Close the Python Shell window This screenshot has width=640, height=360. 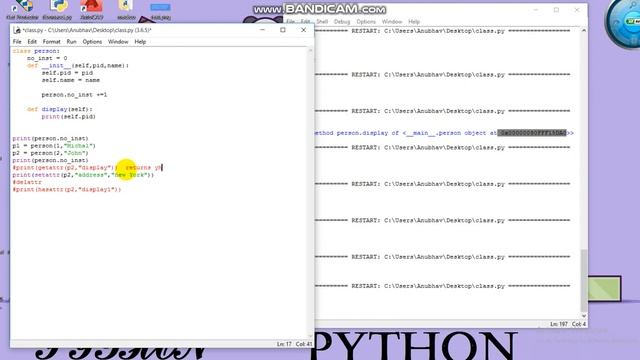click(x=577, y=10)
